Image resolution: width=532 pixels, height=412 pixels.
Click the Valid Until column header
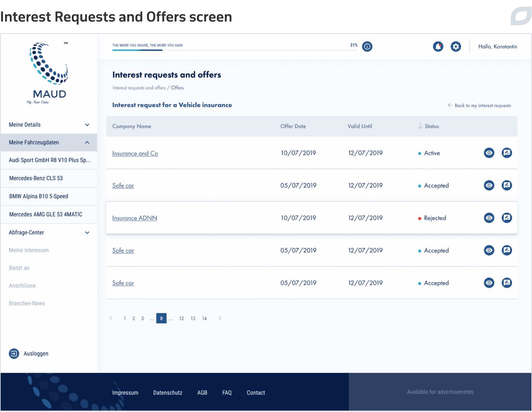tap(360, 126)
